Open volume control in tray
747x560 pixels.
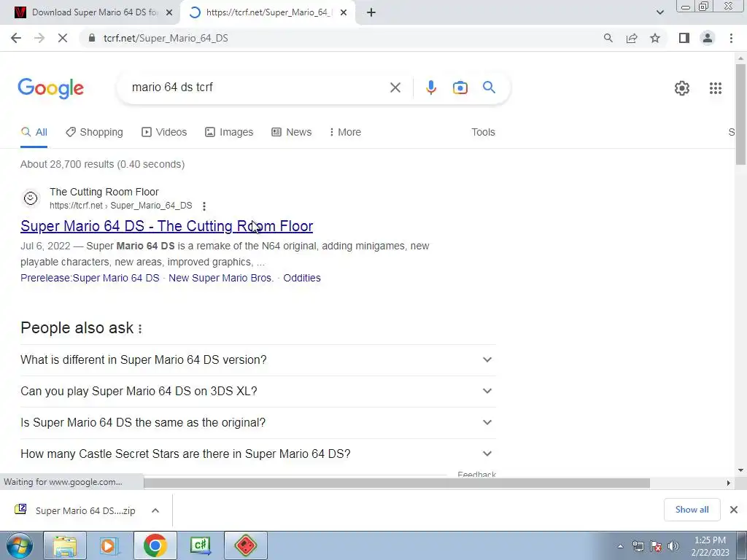point(673,546)
